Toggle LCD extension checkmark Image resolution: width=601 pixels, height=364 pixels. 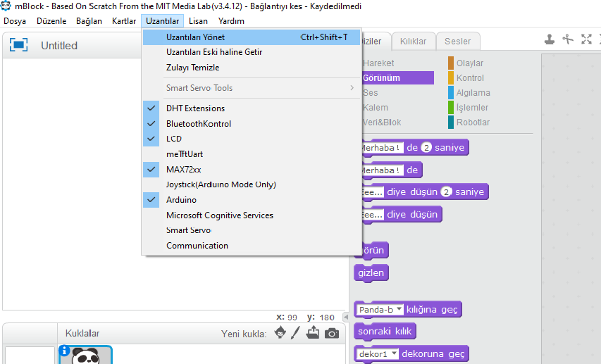pyautogui.click(x=151, y=139)
